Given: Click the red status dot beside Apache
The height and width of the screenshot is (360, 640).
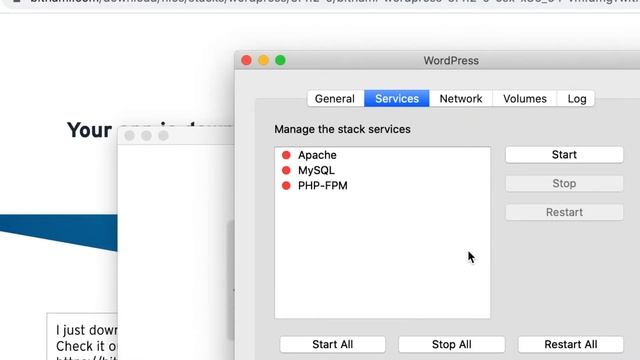Looking at the screenshot, I should tap(286, 155).
